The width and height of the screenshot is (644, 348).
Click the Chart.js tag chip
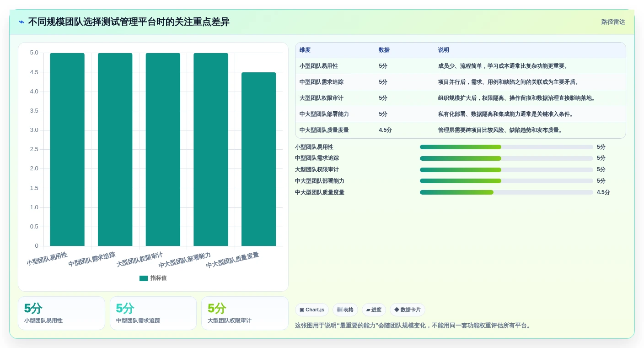point(312,310)
